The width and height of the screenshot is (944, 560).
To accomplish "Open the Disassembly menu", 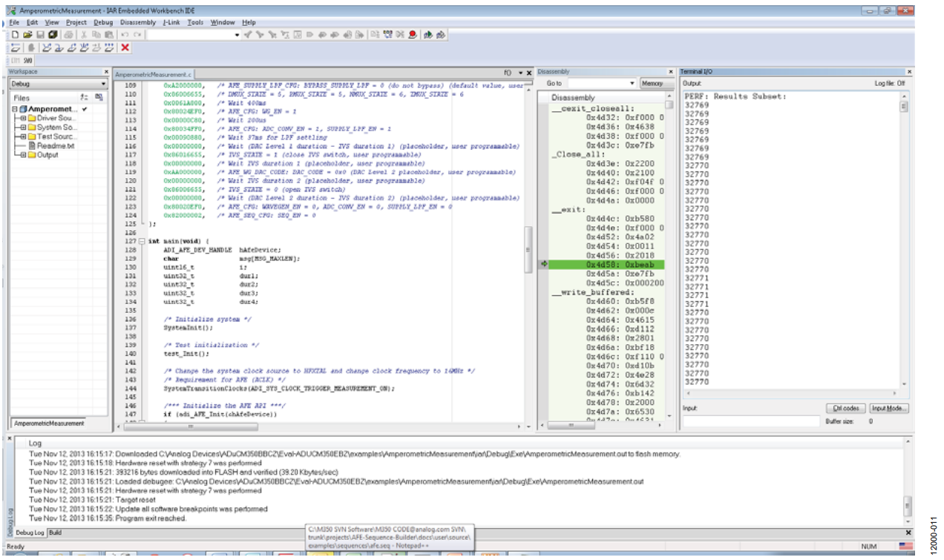I will [138, 22].
